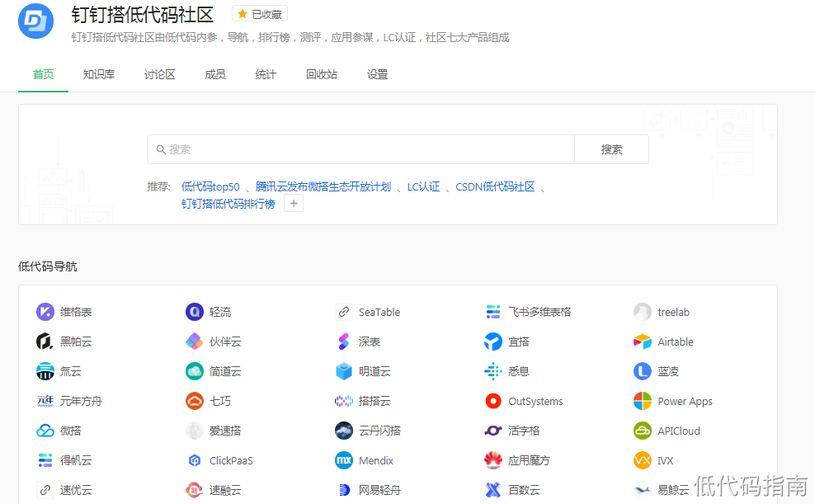Open the 设置 tab
Image resolution: width=815 pixels, height=504 pixels.
[377, 74]
